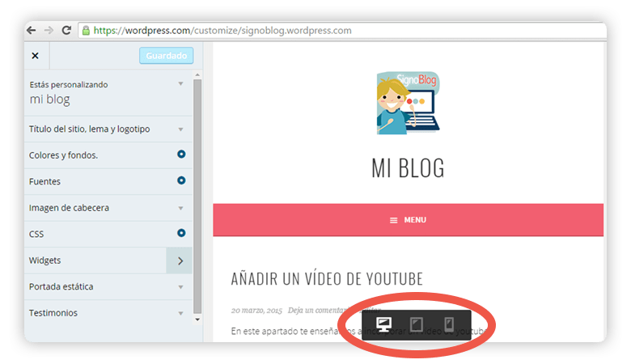Open the Widgets panel label
Screen dimensions: 631x364
point(44,260)
